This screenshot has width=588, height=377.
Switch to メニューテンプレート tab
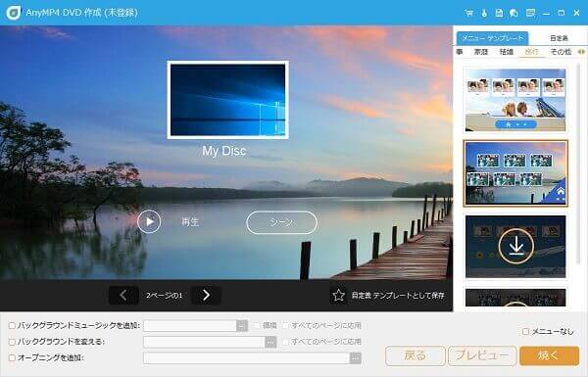(x=492, y=38)
